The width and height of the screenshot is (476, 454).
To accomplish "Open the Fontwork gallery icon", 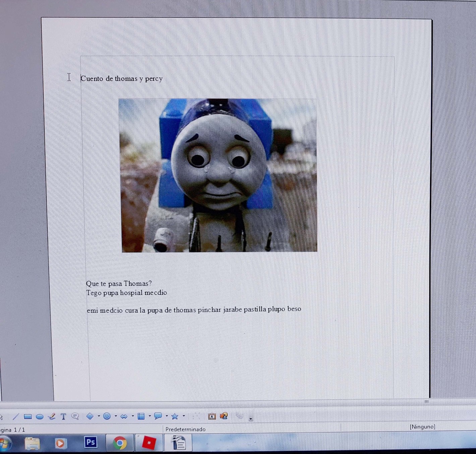I will pyautogui.click(x=212, y=416).
